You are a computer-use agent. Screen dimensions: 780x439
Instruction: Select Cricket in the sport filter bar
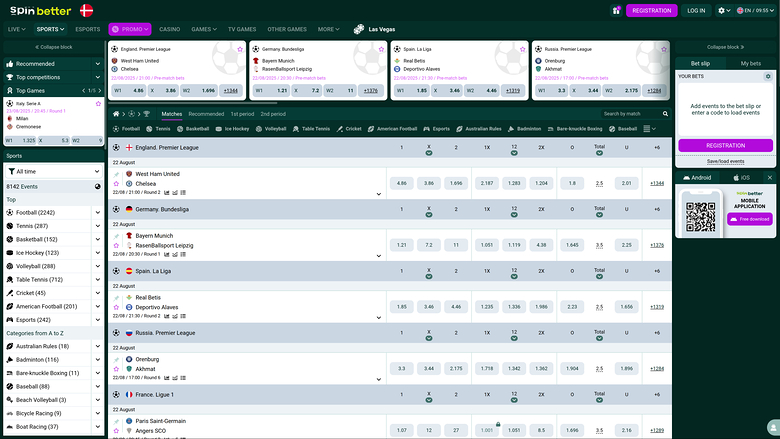(349, 129)
